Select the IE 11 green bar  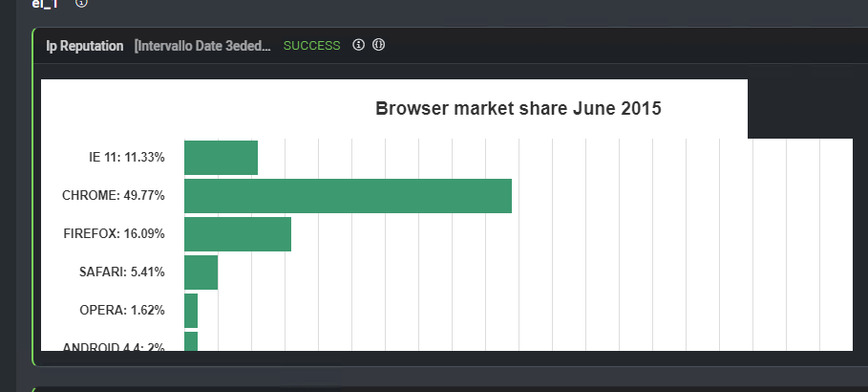point(221,157)
